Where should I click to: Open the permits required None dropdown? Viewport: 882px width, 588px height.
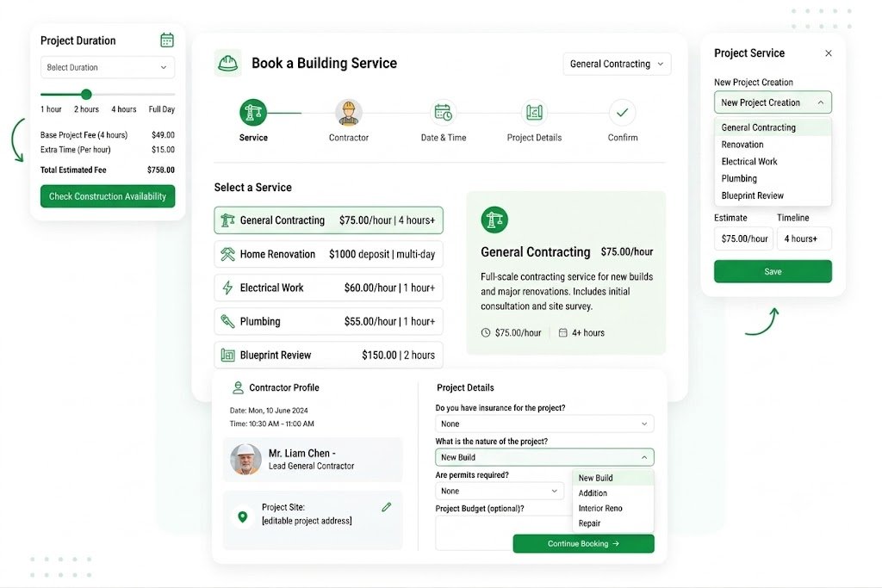[499, 491]
